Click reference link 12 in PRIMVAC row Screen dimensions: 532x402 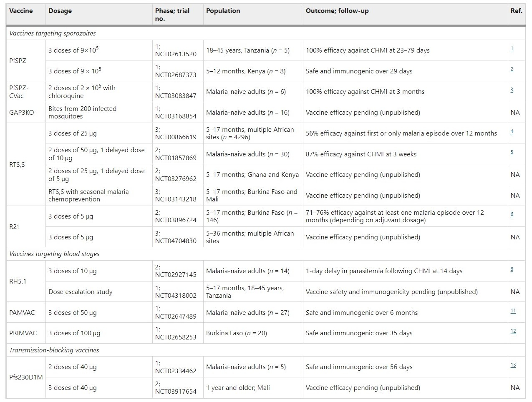pyautogui.click(x=513, y=331)
